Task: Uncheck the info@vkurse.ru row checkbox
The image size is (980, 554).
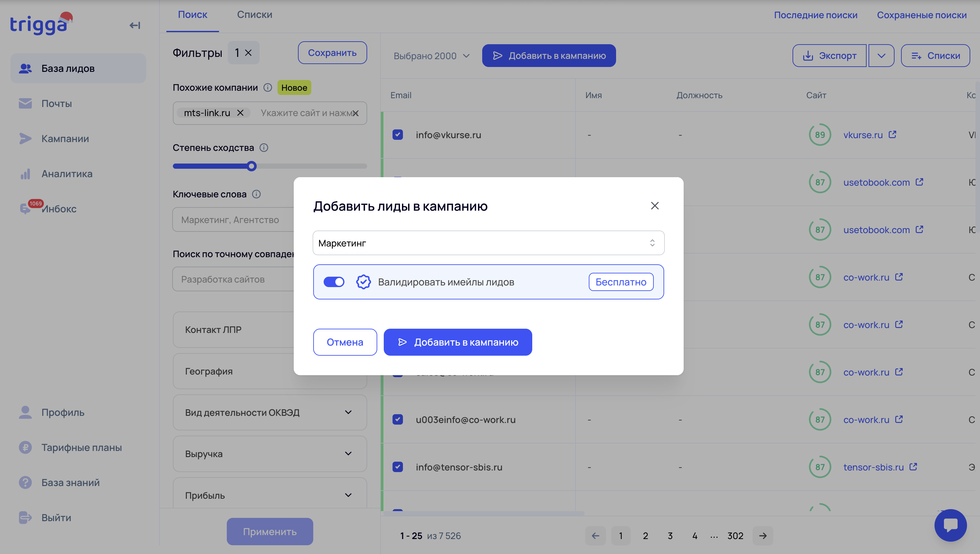Action: click(x=397, y=135)
